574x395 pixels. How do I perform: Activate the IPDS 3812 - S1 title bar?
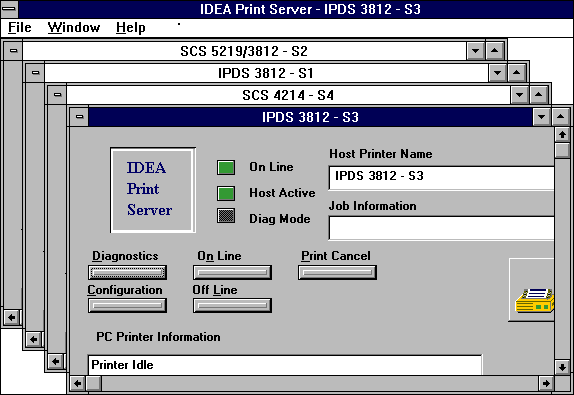[x=266, y=73]
